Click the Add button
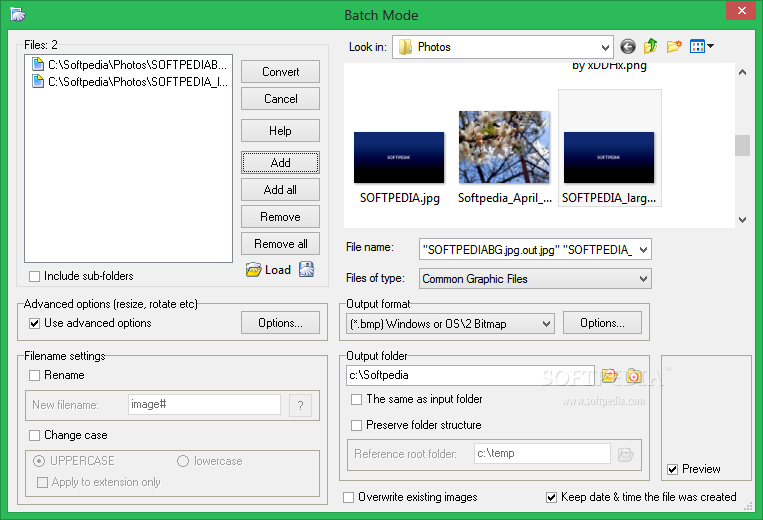 point(280,162)
